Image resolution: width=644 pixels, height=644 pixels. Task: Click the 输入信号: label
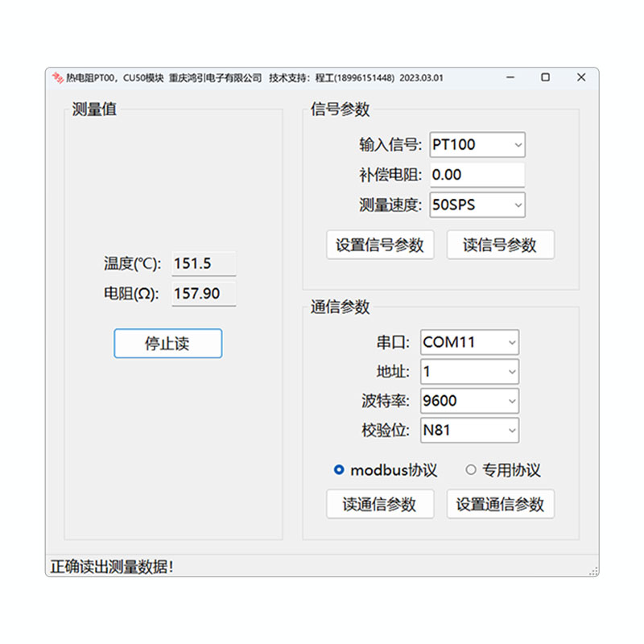pos(390,145)
